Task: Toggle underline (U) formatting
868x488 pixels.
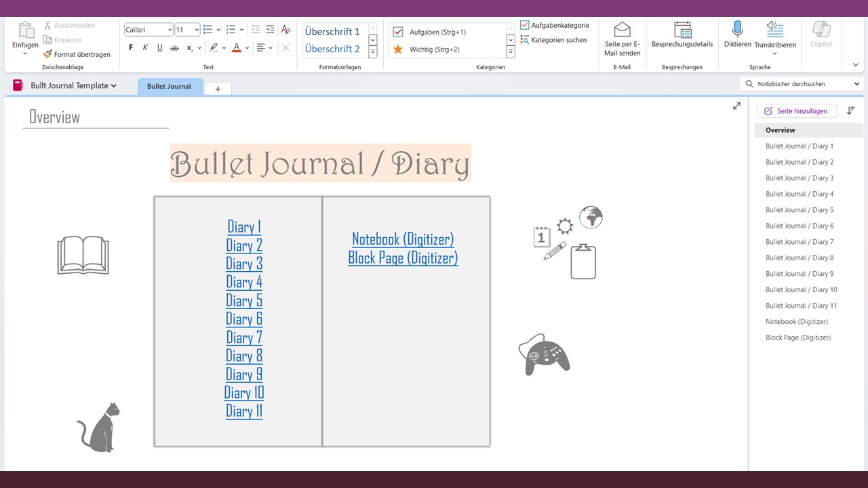Action: click(159, 47)
